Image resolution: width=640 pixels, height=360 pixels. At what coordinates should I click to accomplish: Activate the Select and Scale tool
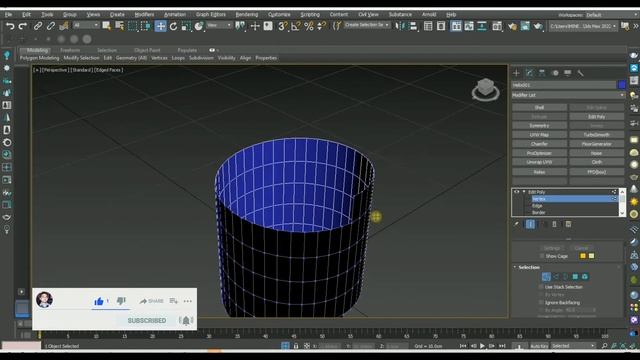click(x=186, y=26)
